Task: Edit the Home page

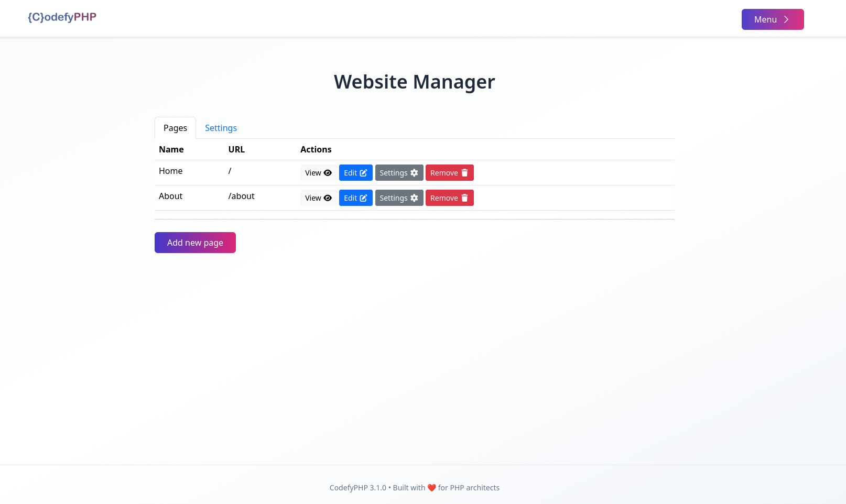Action: pyautogui.click(x=355, y=172)
